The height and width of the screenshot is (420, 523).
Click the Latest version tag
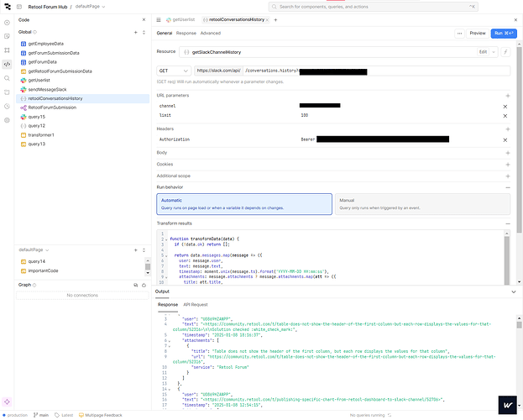(x=64, y=415)
